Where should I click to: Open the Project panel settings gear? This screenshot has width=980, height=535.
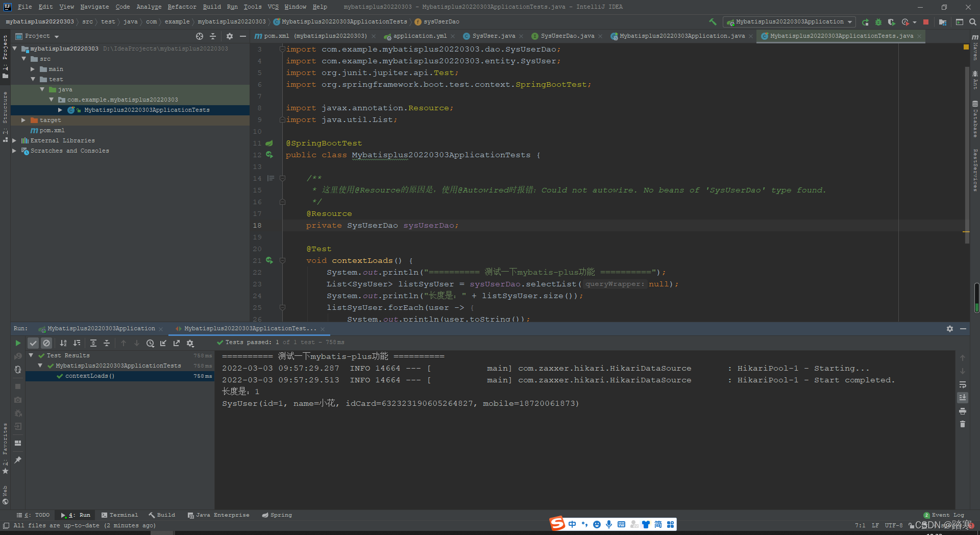[230, 36]
